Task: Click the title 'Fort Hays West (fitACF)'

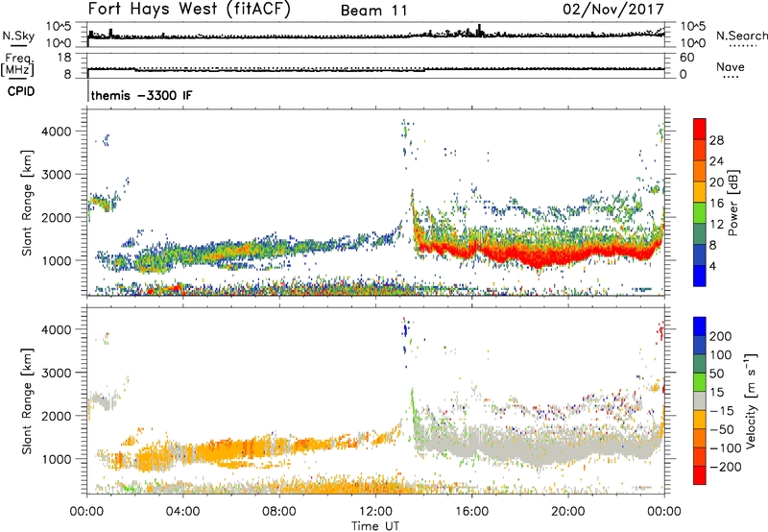Action: [x=189, y=9]
